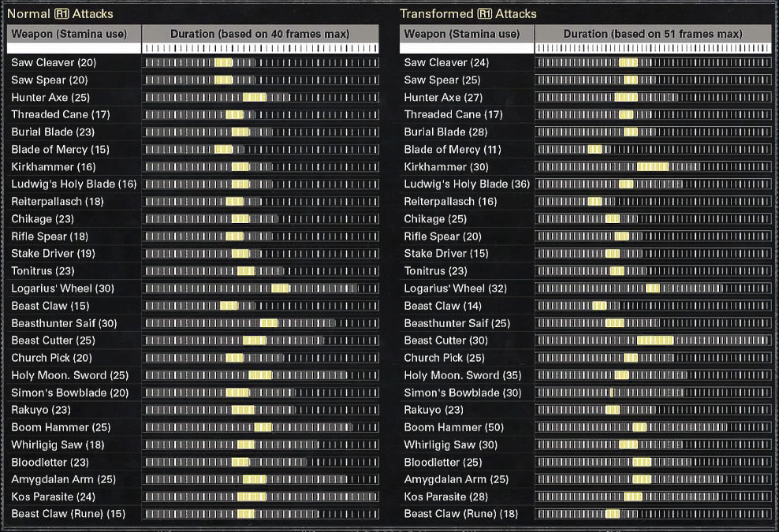Click 'Boom Hammer (50)' row label

coord(453,428)
